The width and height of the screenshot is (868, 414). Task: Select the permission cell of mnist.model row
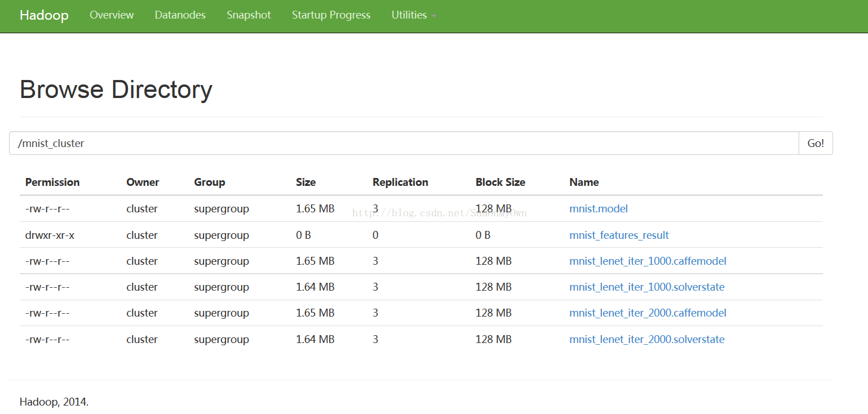point(47,208)
